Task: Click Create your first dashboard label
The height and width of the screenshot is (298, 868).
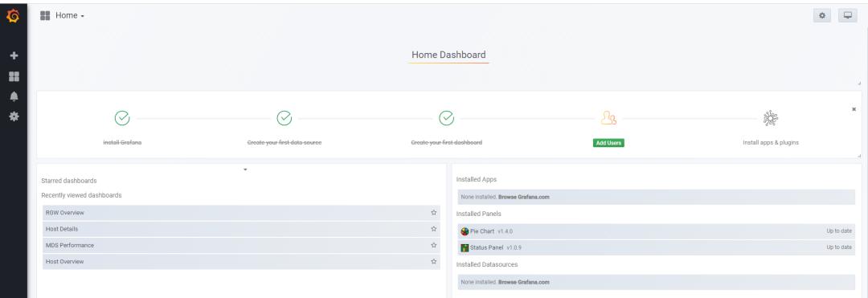Action: tap(446, 143)
